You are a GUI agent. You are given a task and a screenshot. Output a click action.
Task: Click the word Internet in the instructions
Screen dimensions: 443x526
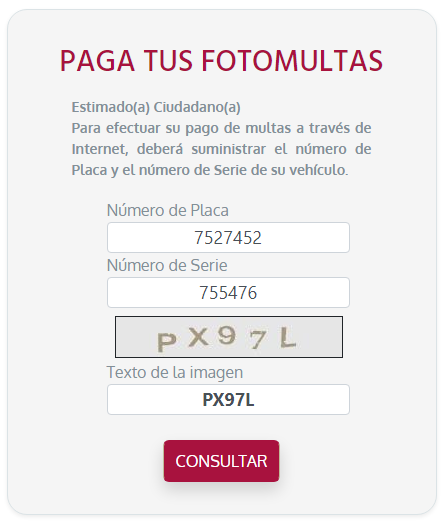pyautogui.click(x=100, y=149)
